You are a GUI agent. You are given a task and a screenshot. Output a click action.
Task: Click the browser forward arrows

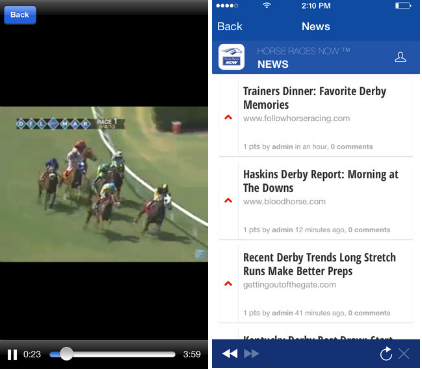click(x=252, y=354)
